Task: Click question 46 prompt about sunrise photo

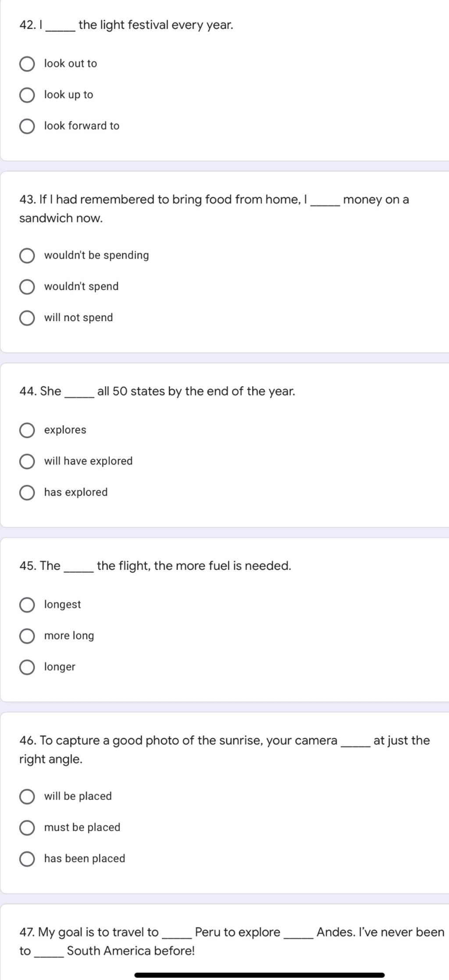Action: pyautogui.click(x=224, y=750)
